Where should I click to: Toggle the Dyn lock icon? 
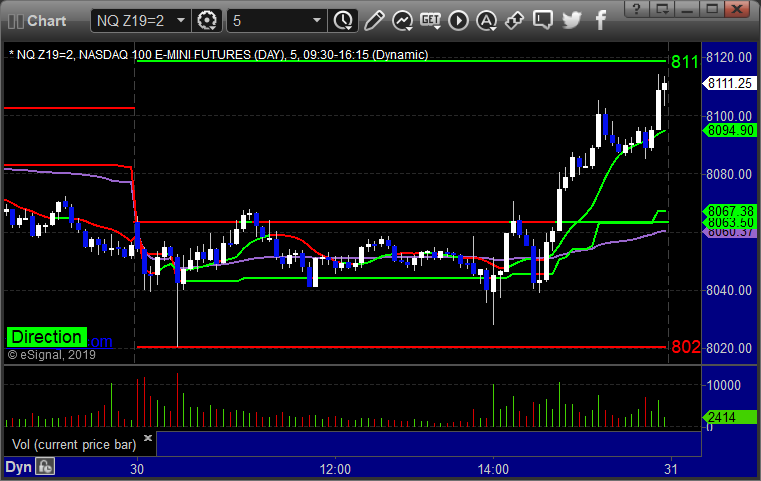[x=45, y=467]
